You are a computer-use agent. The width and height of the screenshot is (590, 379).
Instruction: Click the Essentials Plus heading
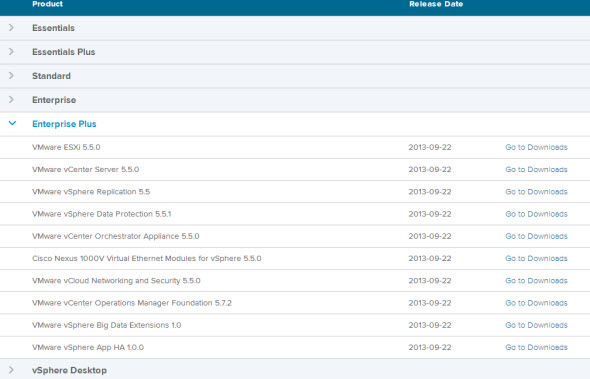[64, 52]
